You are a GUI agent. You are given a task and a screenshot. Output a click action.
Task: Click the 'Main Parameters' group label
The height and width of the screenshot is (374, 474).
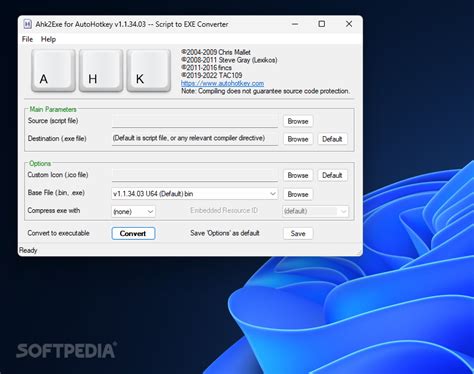point(53,109)
